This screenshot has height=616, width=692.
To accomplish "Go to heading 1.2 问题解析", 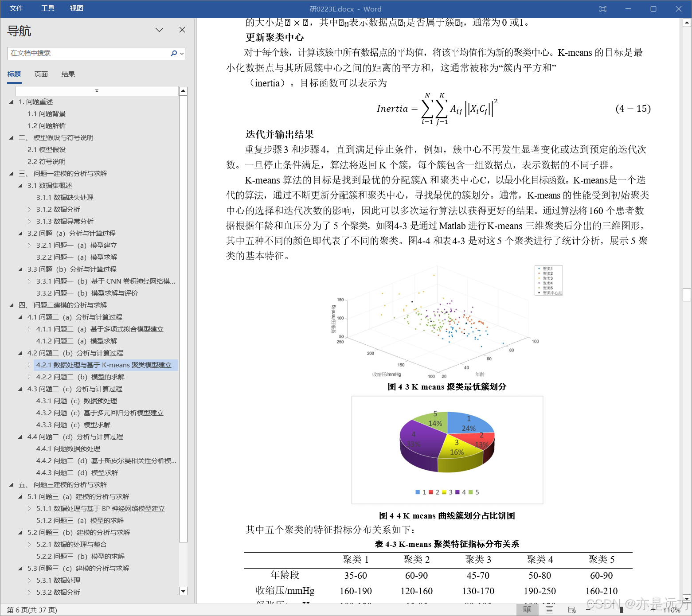I will pos(47,126).
